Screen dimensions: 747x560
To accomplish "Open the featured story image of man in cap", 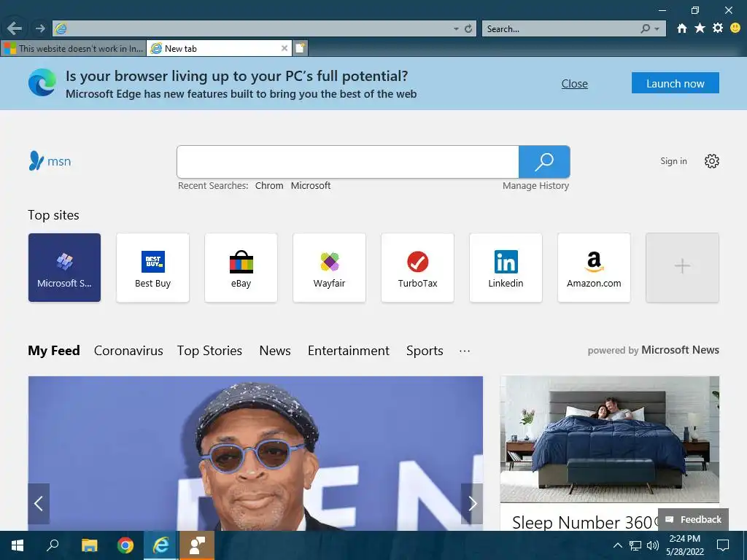I will [x=255, y=453].
